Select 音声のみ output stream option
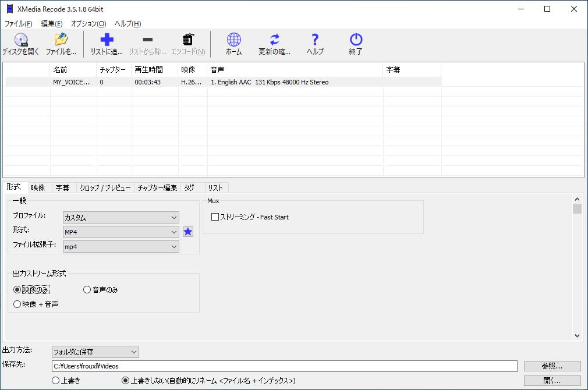 (x=101, y=289)
